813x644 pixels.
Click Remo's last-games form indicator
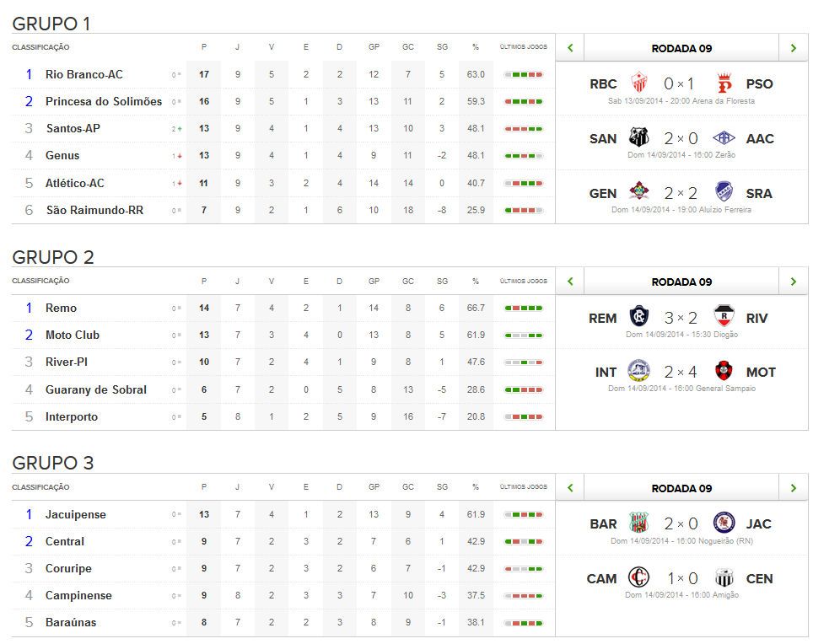(x=523, y=308)
